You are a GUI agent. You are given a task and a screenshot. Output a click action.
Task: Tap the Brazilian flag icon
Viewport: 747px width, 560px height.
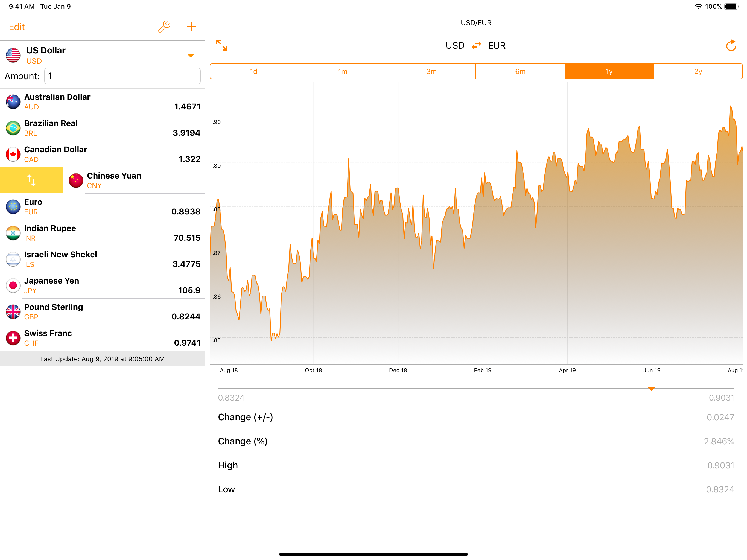pyautogui.click(x=13, y=128)
